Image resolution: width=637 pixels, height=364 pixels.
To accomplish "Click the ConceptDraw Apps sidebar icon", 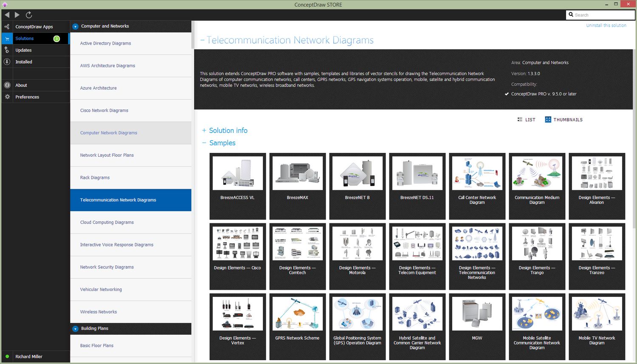I will (x=7, y=27).
